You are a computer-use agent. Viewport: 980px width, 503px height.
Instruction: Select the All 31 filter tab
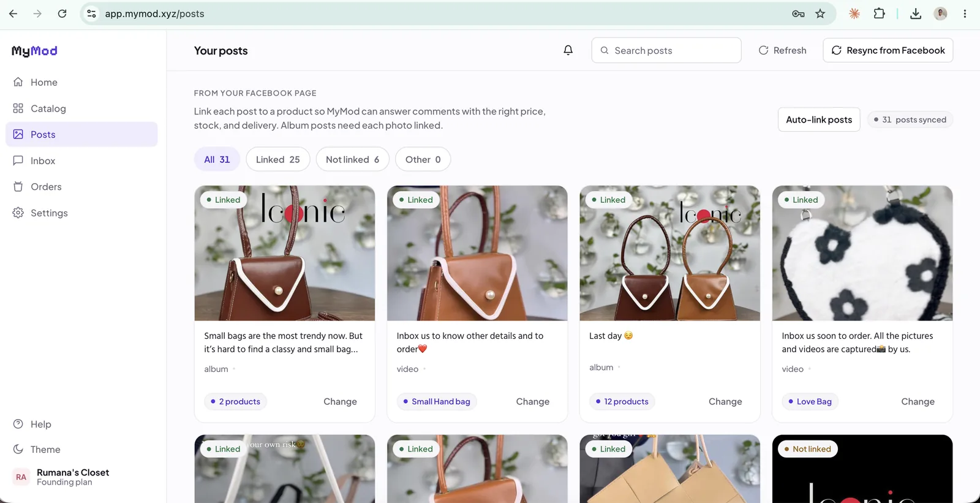pos(217,159)
